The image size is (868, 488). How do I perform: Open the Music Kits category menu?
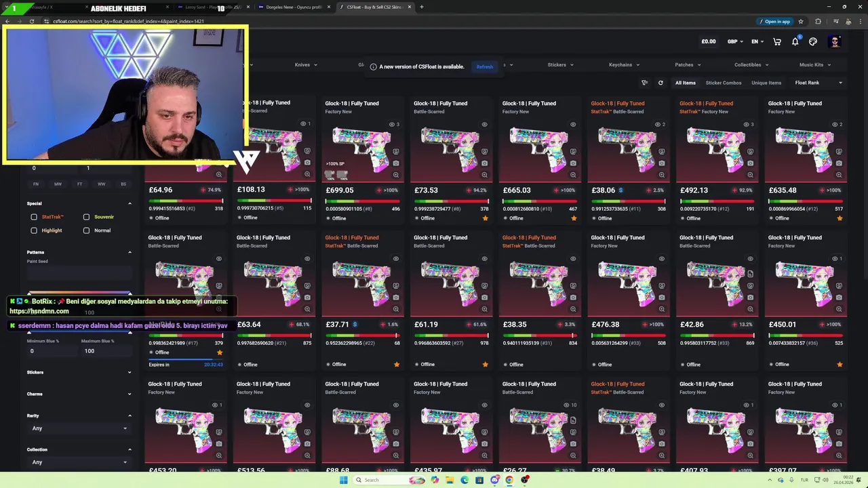pos(815,65)
